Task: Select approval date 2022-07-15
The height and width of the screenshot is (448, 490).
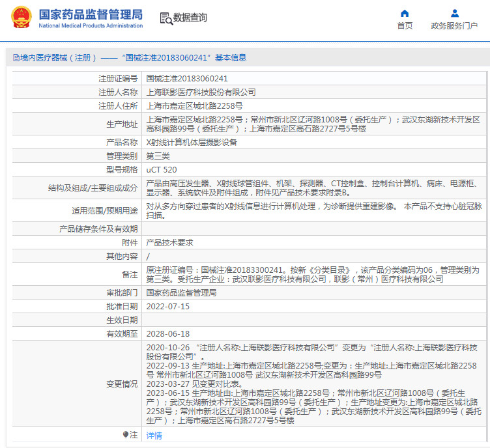Action: 168,307
